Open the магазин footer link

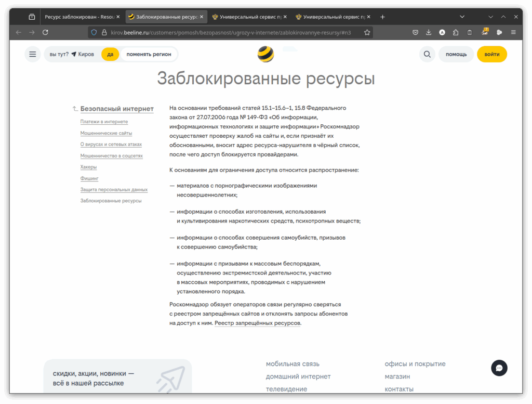coord(397,376)
